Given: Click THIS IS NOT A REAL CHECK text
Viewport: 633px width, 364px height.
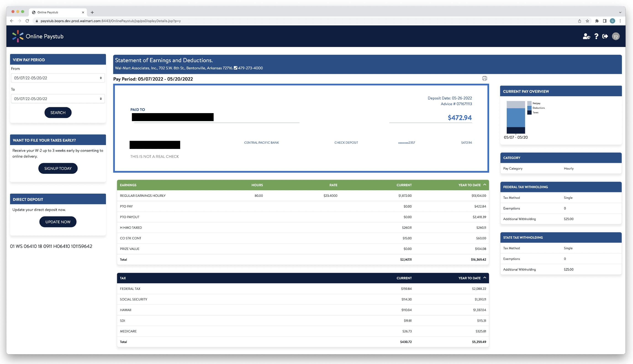Looking at the screenshot, I should point(154,156).
